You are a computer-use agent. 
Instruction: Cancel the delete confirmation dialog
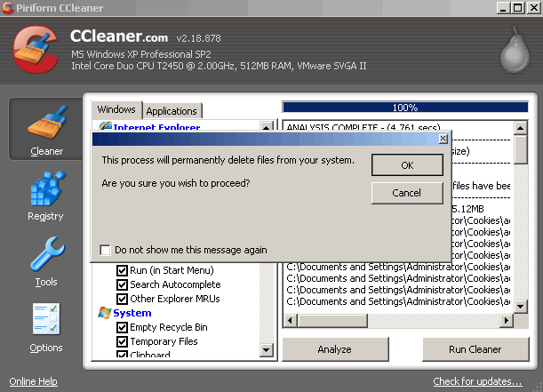(x=407, y=193)
